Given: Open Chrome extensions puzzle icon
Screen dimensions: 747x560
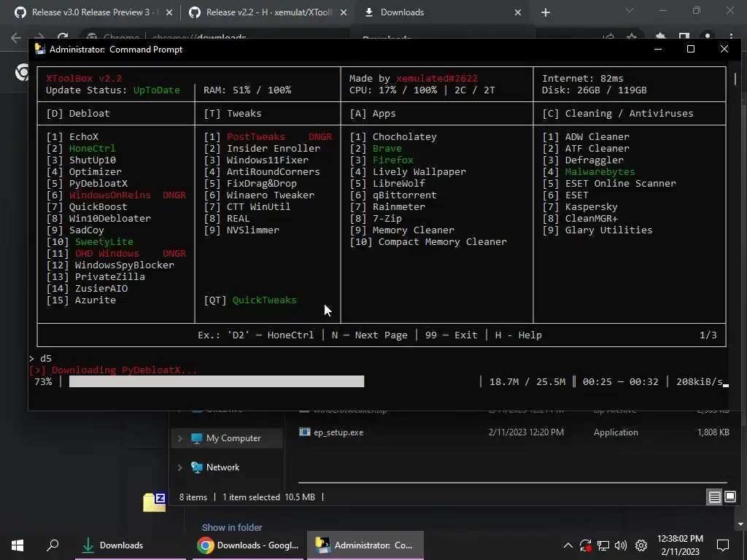Looking at the screenshot, I should click(x=660, y=37).
